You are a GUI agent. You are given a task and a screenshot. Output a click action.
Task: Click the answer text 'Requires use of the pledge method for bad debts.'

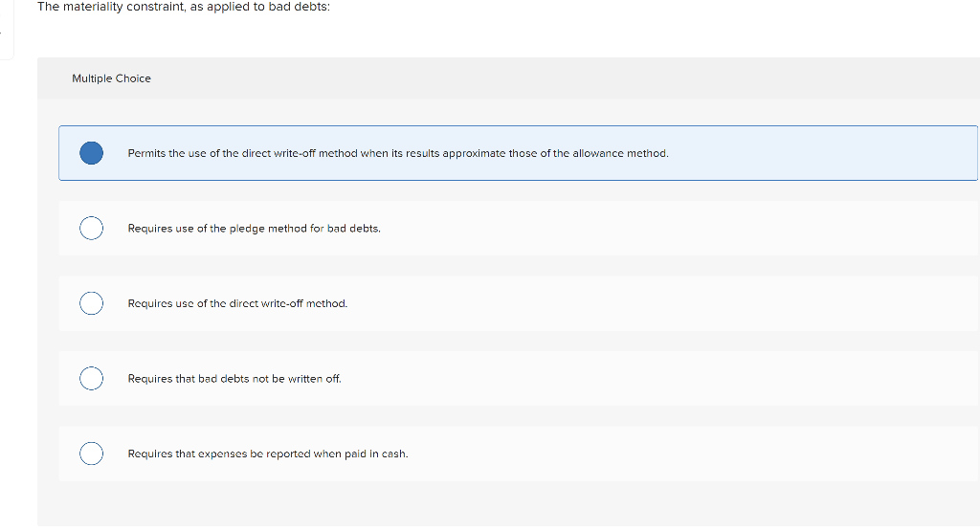click(x=254, y=229)
